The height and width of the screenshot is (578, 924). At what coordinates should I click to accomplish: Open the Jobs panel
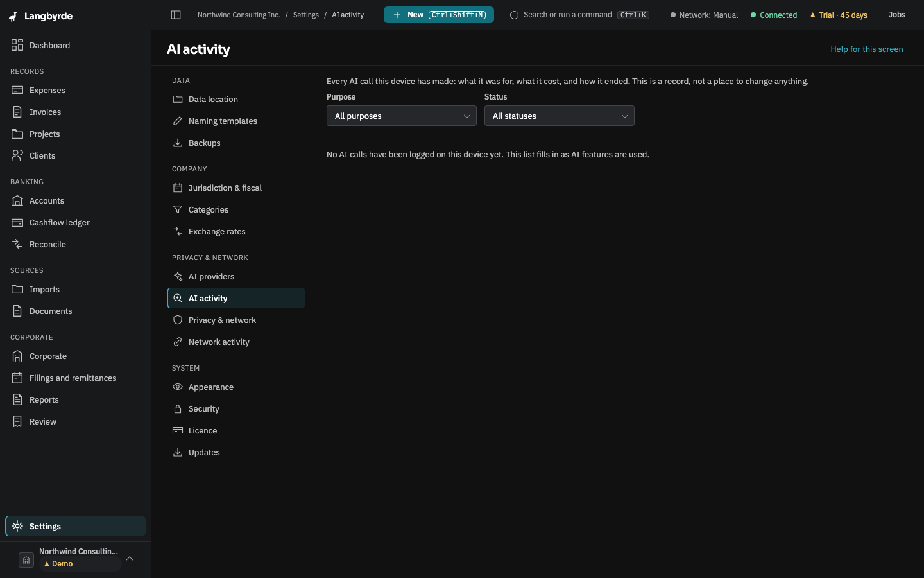pyautogui.click(x=897, y=15)
